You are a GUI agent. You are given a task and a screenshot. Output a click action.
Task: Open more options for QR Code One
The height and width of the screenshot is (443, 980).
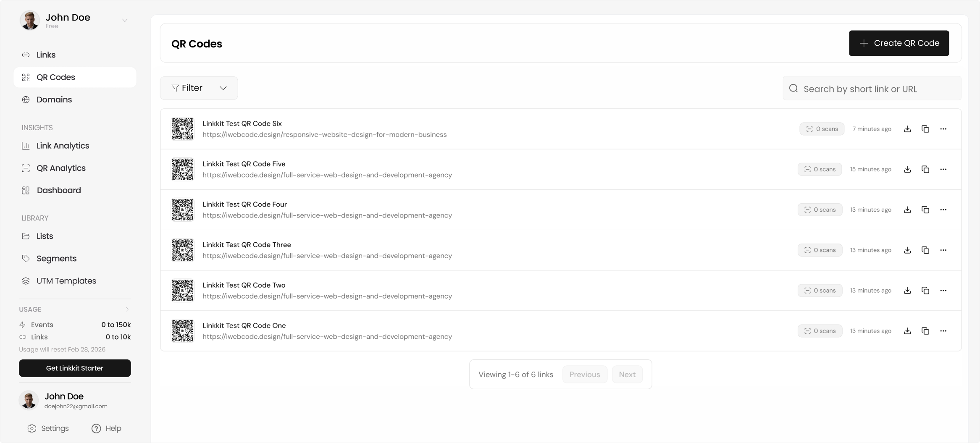pos(943,331)
